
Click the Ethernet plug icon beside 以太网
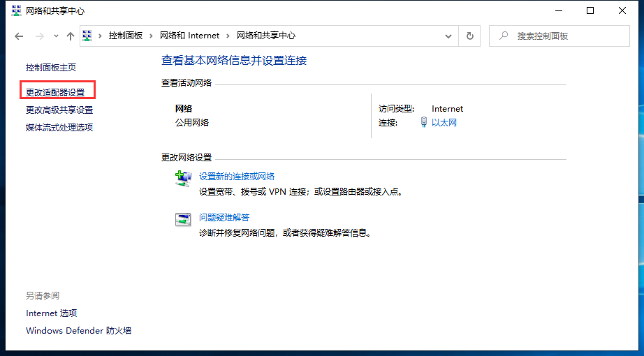[423, 123]
